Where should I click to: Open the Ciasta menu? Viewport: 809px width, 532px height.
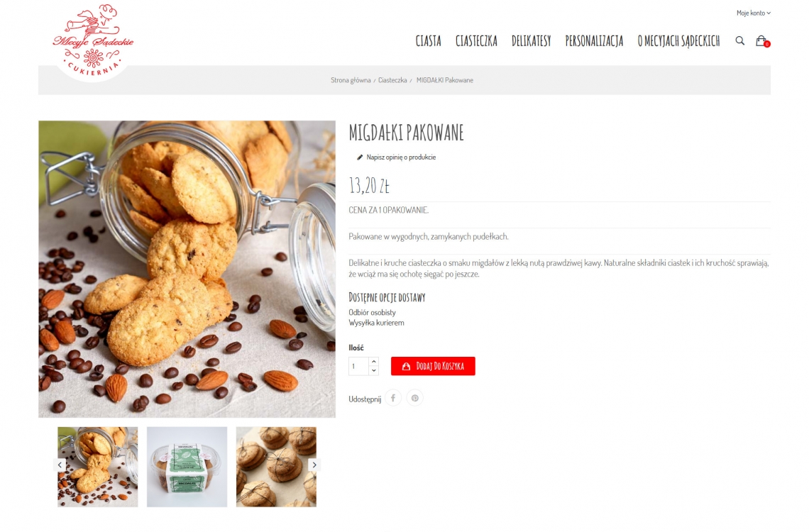[428, 41]
